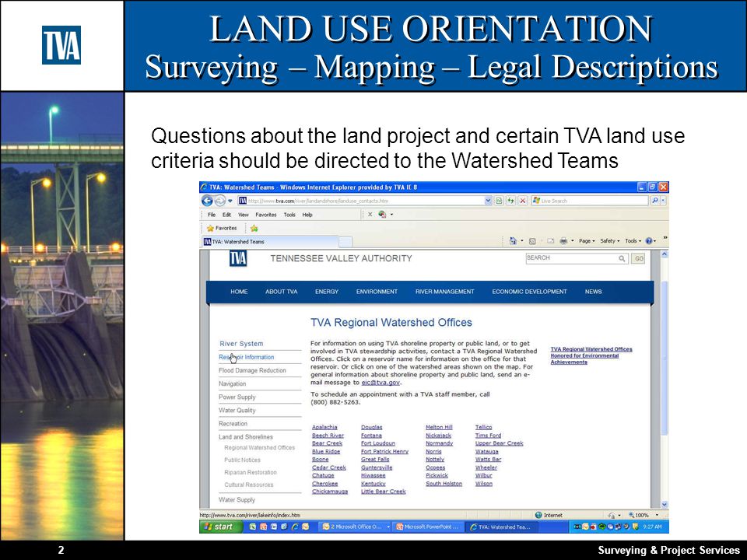Open the Page dropdown menu
Screen dimensions: 747x560
point(587,241)
